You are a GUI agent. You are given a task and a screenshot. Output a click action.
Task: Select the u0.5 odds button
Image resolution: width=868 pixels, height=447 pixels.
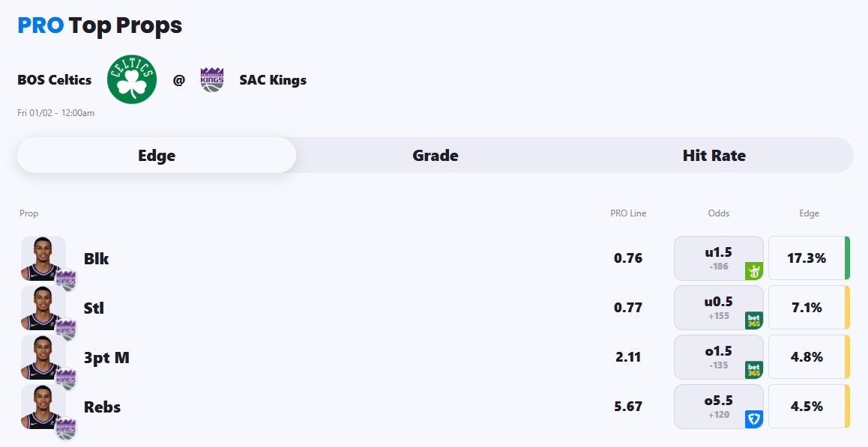tap(718, 308)
